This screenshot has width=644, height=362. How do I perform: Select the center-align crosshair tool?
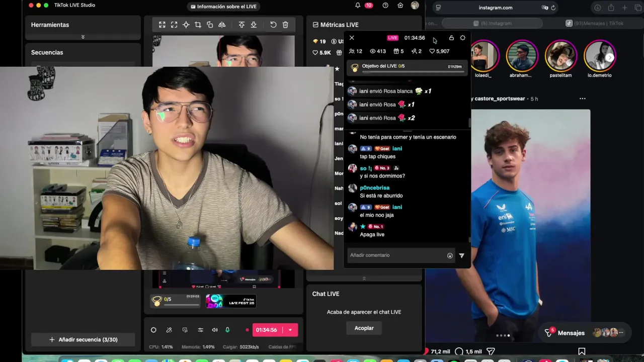[x=186, y=25]
